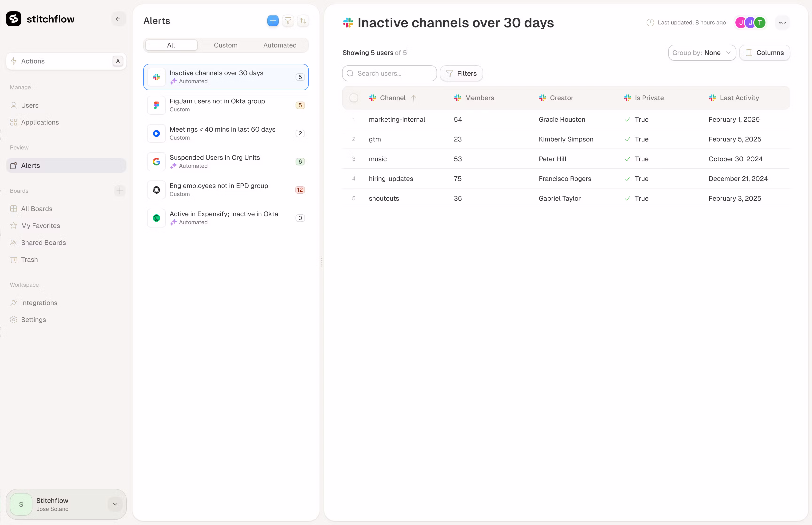Switch to the Custom alerts tab
Image resolution: width=812 pixels, height=525 pixels.
point(225,45)
